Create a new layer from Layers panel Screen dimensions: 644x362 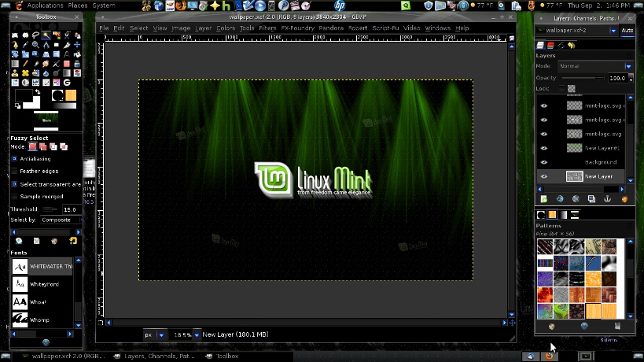click(544, 199)
